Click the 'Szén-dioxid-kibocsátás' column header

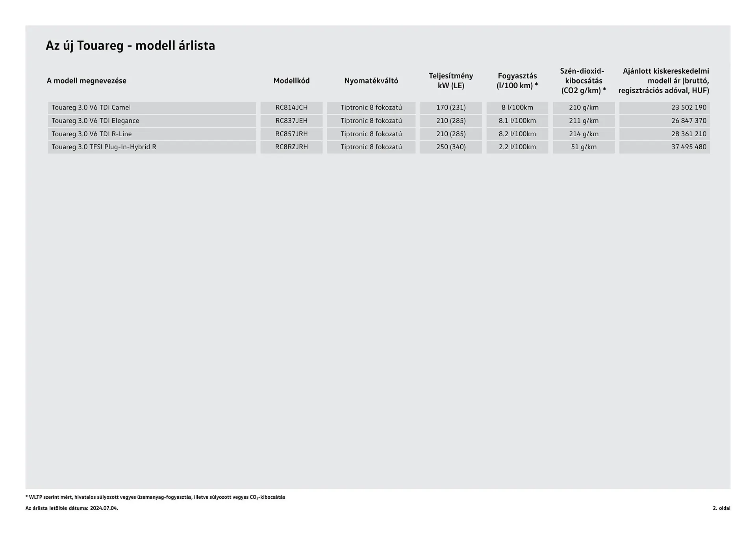point(584,81)
